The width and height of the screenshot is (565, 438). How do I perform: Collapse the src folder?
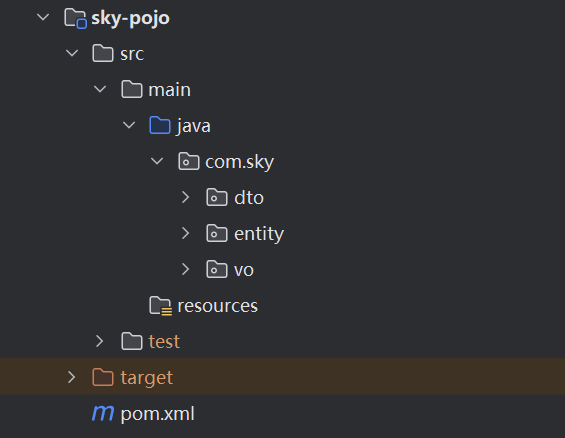pyautogui.click(x=72, y=53)
